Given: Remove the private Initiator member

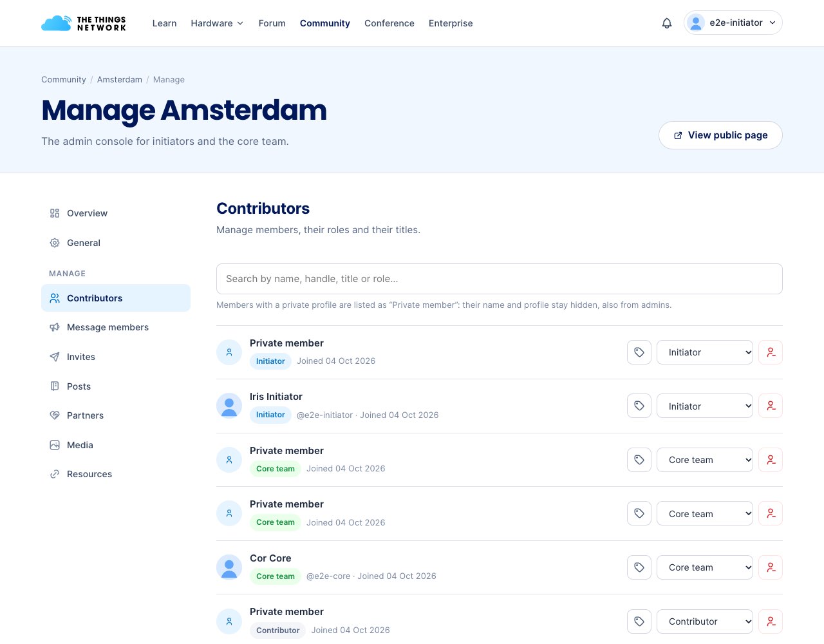Looking at the screenshot, I should tap(771, 352).
